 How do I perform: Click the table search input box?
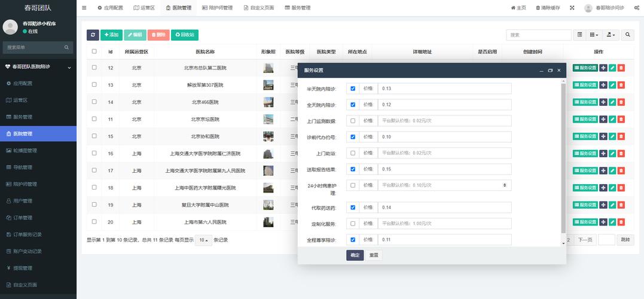tap(539, 35)
